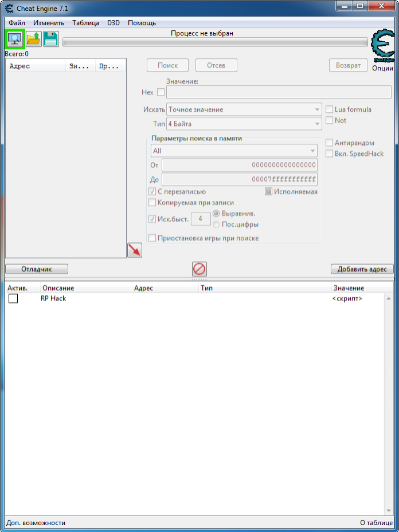Check Копируемая при записи option
The height and width of the screenshot is (532, 399).
point(152,203)
